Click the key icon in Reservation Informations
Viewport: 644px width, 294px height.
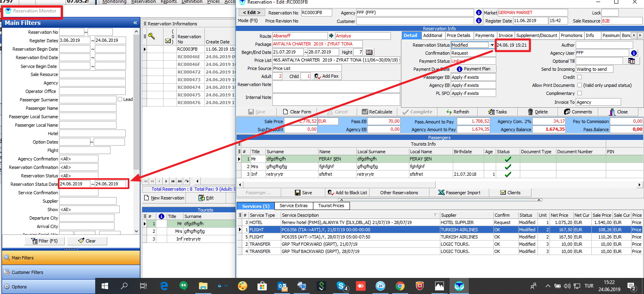pos(151,37)
